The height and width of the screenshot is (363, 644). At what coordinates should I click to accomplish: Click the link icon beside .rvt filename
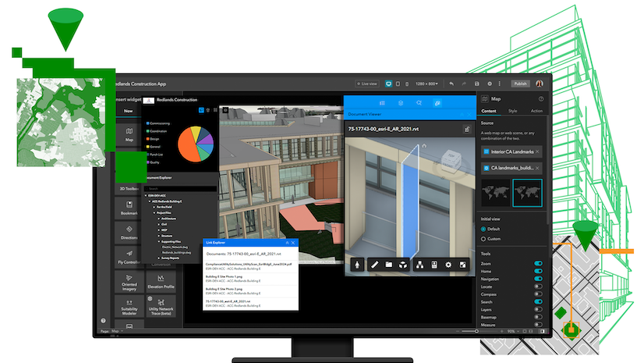pos(467,129)
